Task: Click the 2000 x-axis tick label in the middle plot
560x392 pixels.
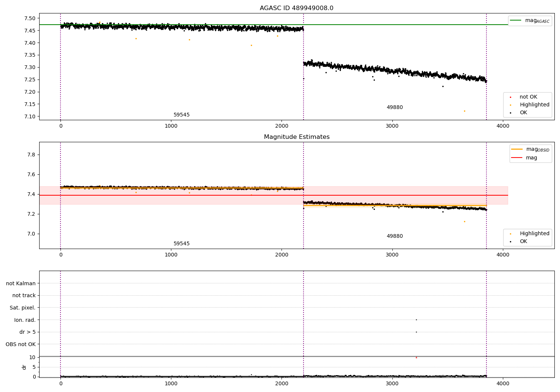Action: click(x=281, y=255)
